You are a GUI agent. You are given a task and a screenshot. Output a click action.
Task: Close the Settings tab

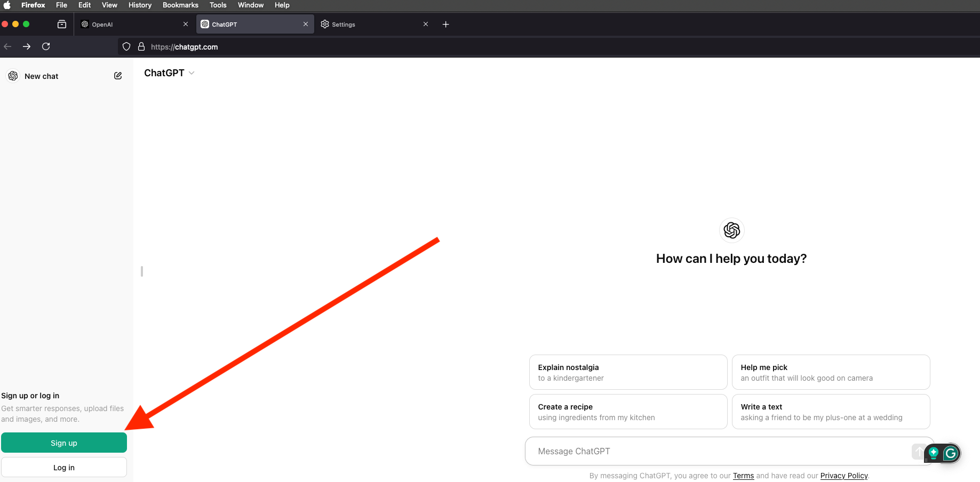(x=426, y=24)
